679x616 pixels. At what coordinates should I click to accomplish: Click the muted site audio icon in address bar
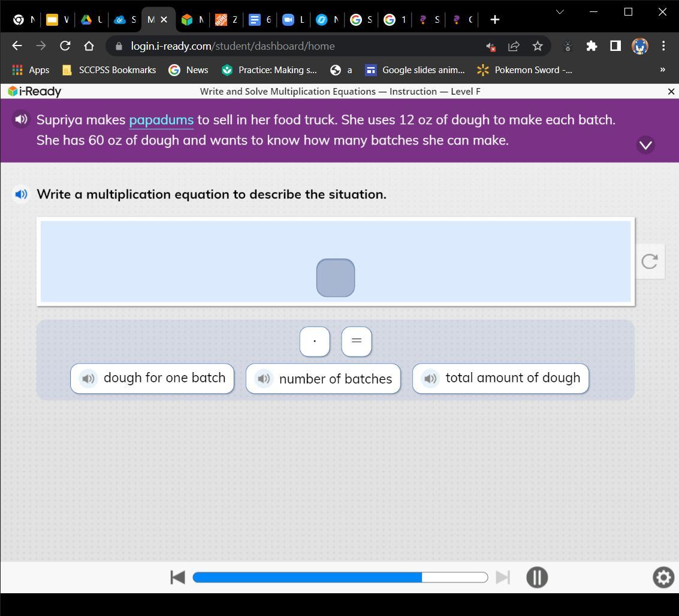pyautogui.click(x=490, y=46)
